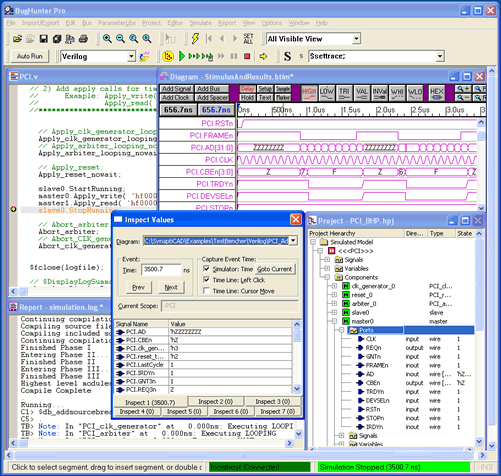
Task: Open the Diagram path dropdown in Inspect Values
Action: coord(293,240)
